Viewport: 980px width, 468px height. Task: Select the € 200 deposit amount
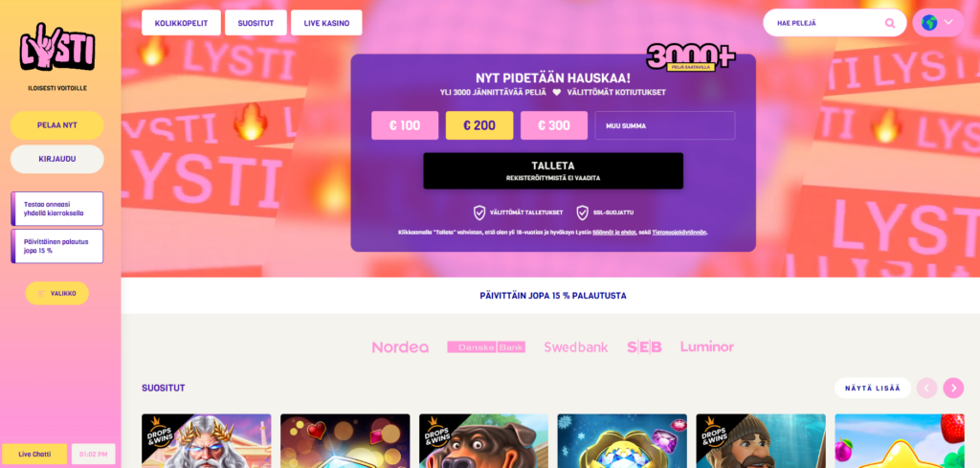pos(479,125)
